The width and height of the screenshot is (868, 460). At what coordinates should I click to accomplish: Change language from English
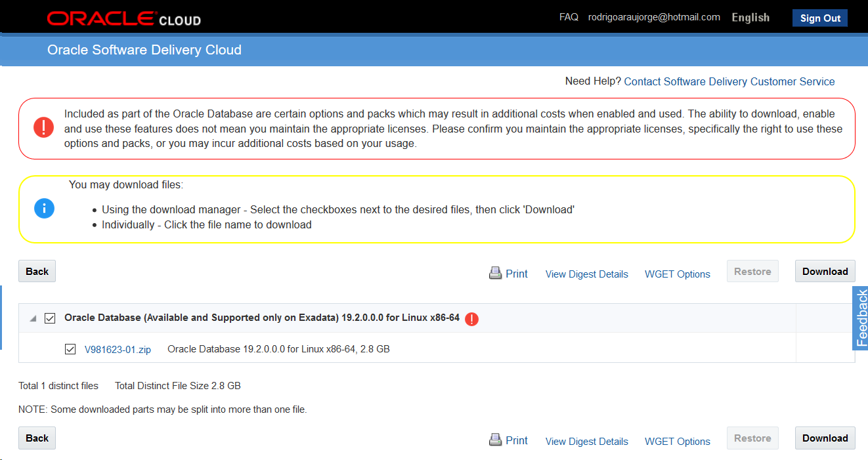pyautogui.click(x=750, y=18)
